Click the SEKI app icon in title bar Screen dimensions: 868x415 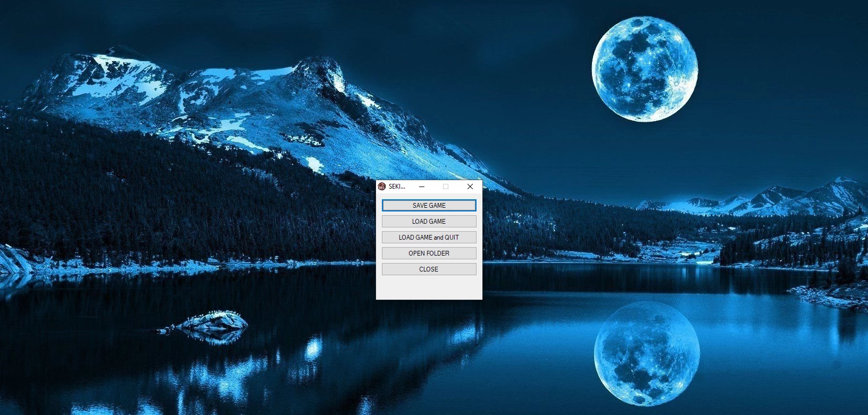pos(381,187)
